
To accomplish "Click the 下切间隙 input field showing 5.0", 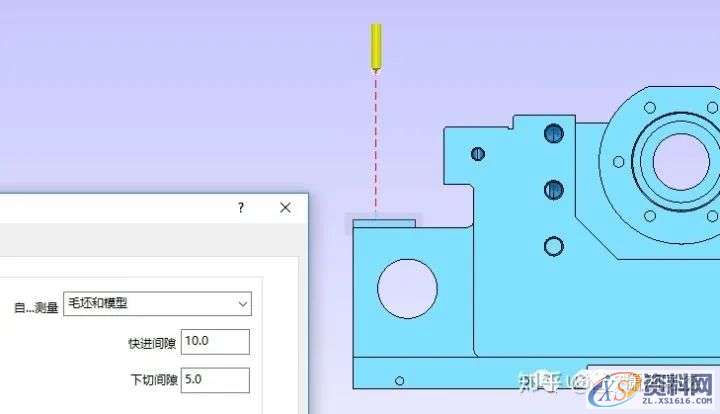I will [x=215, y=380].
